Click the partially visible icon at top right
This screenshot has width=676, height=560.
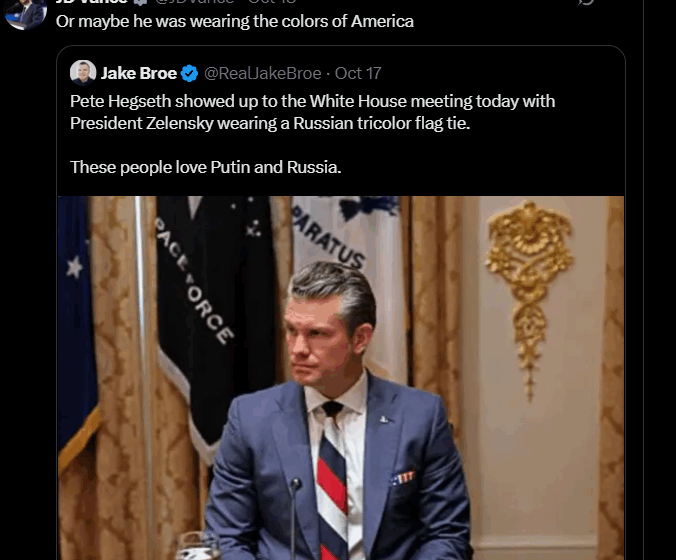pyautogui.click(x=586, y=2)
